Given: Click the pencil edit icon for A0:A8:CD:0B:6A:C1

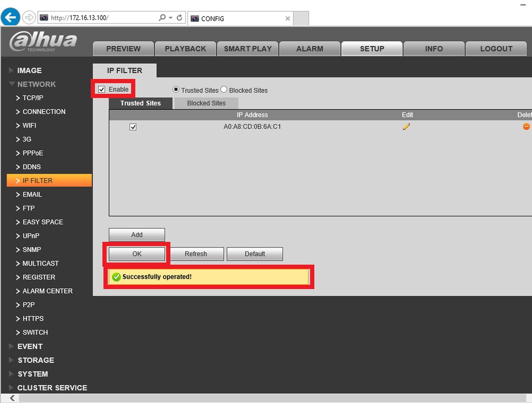Looking at the screenshot, I should coord(407,127).
